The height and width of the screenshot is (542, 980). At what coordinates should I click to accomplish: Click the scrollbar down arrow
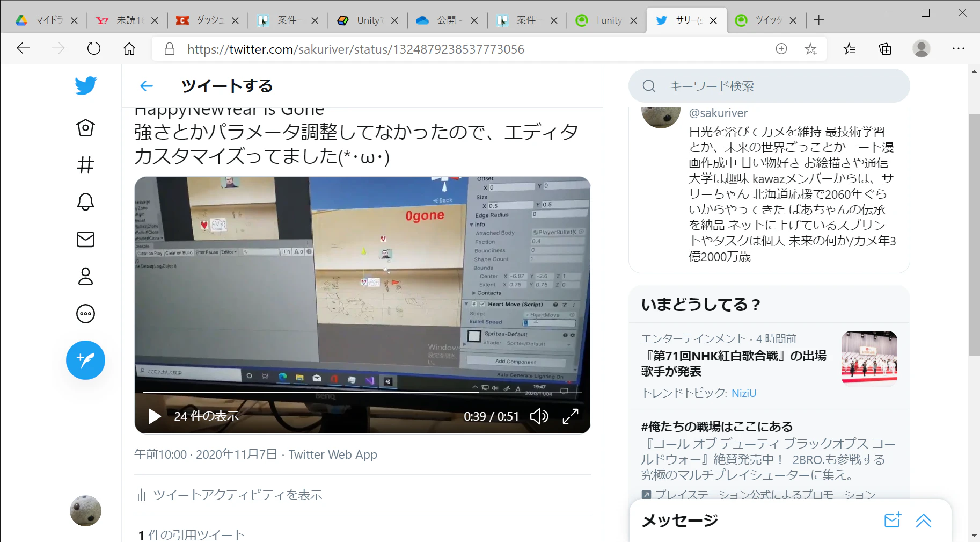click(974, 536)
